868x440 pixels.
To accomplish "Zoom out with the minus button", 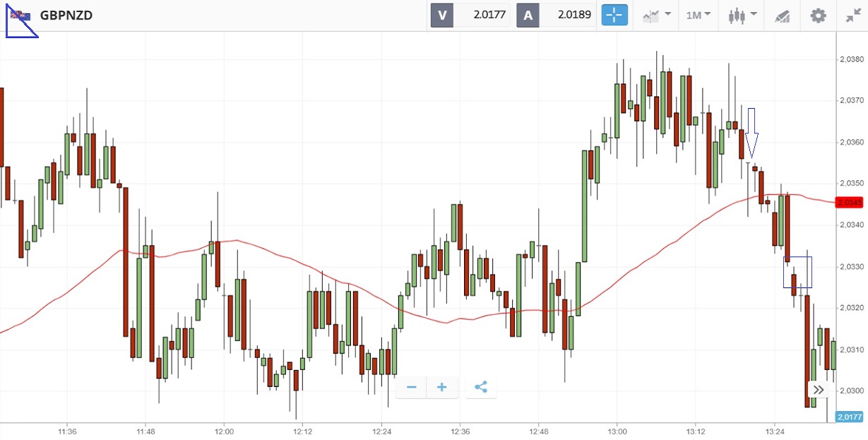I will [412, 387].
